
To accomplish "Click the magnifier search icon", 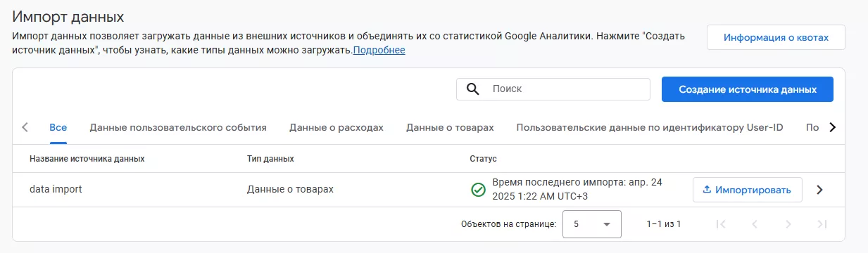I will pos(474,89).
